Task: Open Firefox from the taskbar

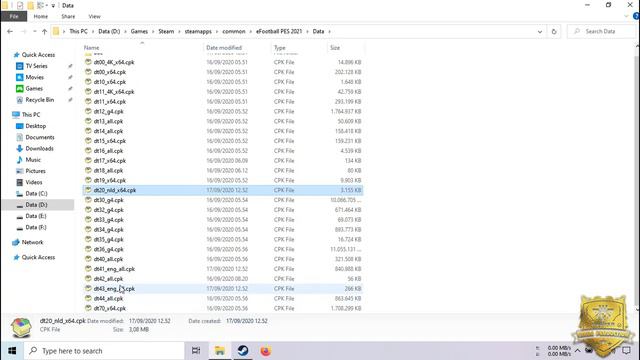Action: pyautogui.click(x=266, y=351)
